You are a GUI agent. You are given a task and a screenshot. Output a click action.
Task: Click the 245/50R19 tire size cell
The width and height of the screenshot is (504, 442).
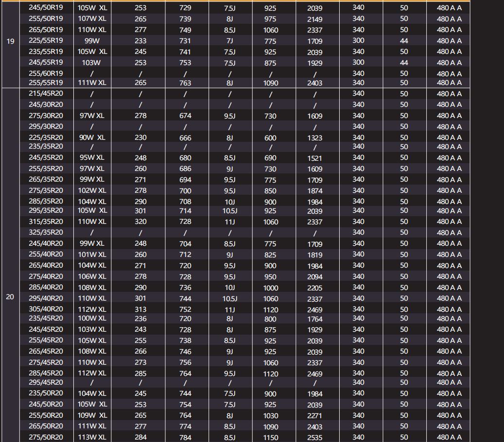point(46,8)
